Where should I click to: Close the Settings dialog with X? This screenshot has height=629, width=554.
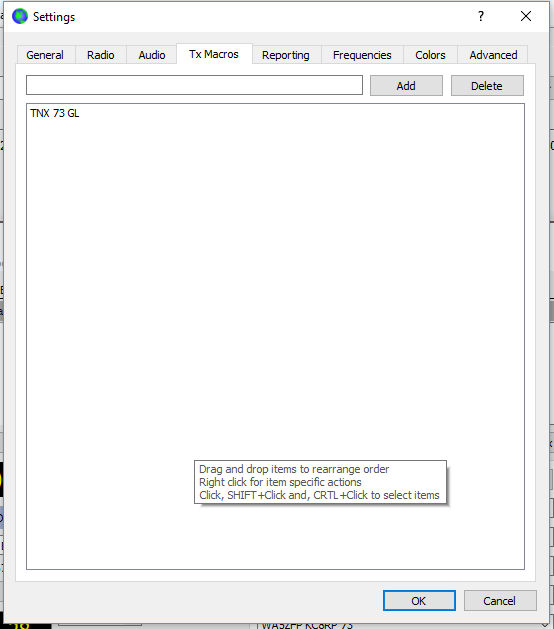[x=526, y=16]
